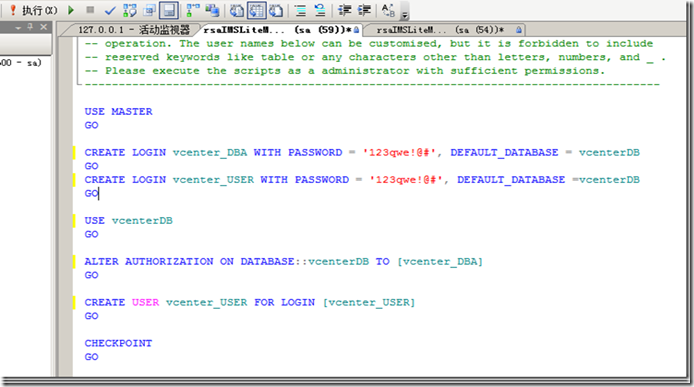Click the lock icon on the (sa (59)) tab
The image size is (694, 387).
pos(356,30)
